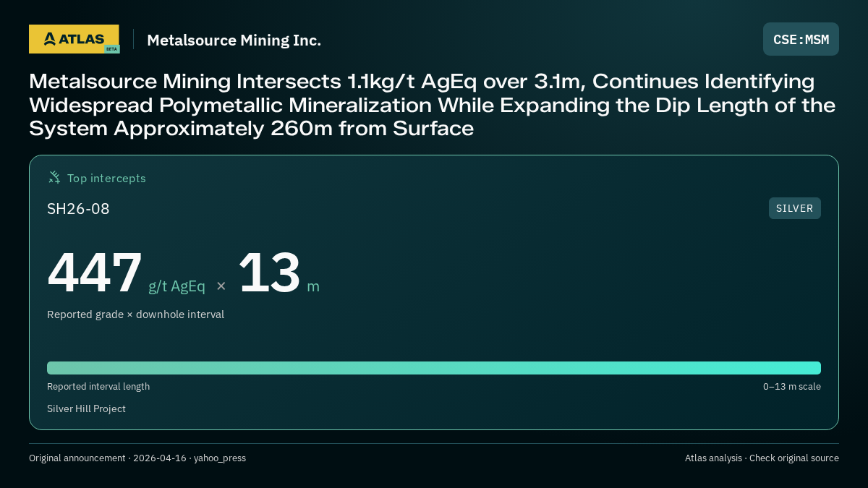Click the Reported grade × downhole interval caption

(135, 314)
